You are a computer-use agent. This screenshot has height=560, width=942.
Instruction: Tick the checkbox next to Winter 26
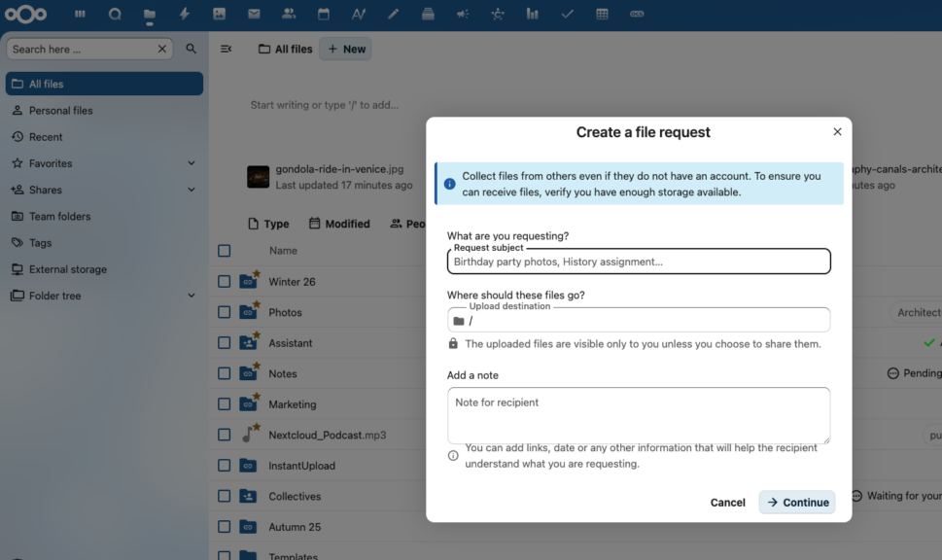pos(224,281)
